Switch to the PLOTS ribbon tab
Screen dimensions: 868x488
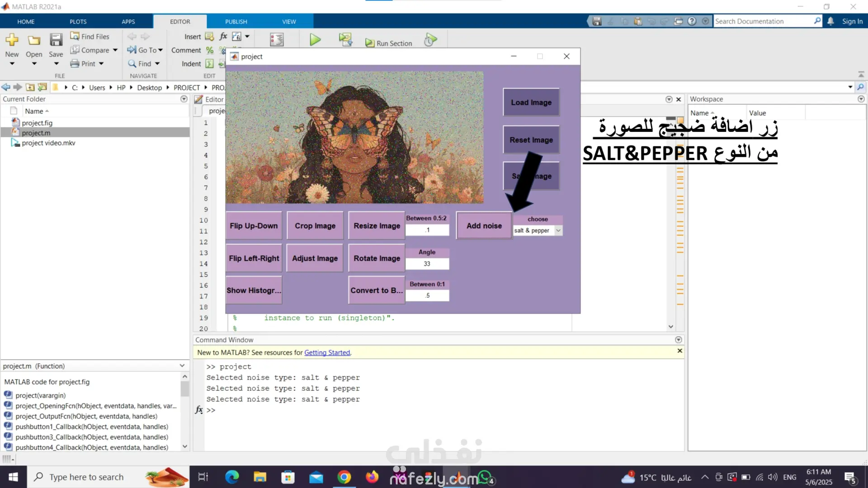78,21
